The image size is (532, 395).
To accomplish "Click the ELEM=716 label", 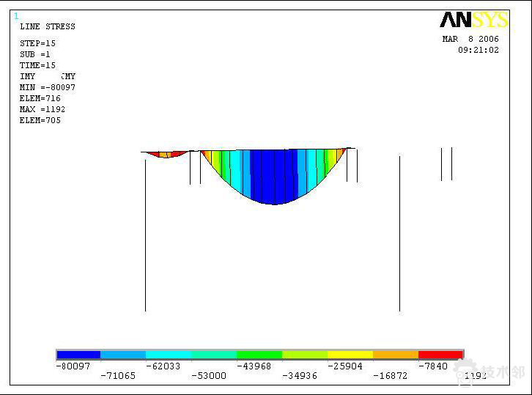I will [x=40, y=98].
